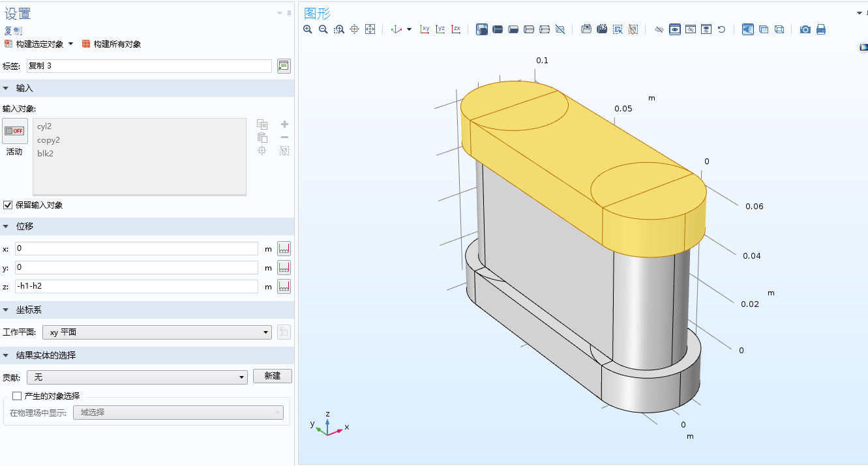Click the print graphics icon

821,29
